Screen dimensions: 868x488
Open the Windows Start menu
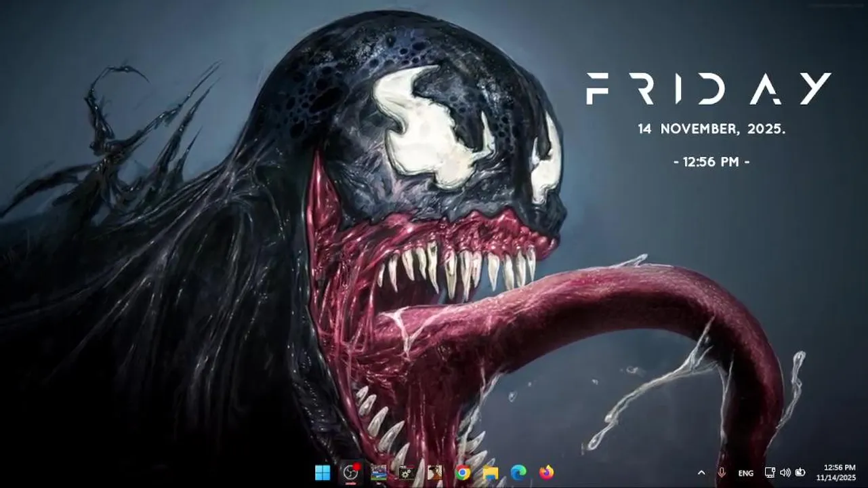[x=323, y=472]
